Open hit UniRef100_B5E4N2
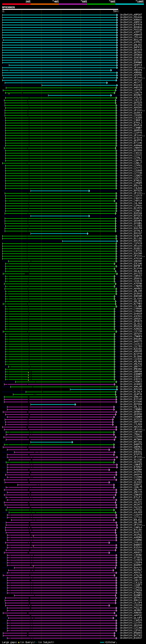This screenshot has width=146, height=644. [x=131, y=369]
